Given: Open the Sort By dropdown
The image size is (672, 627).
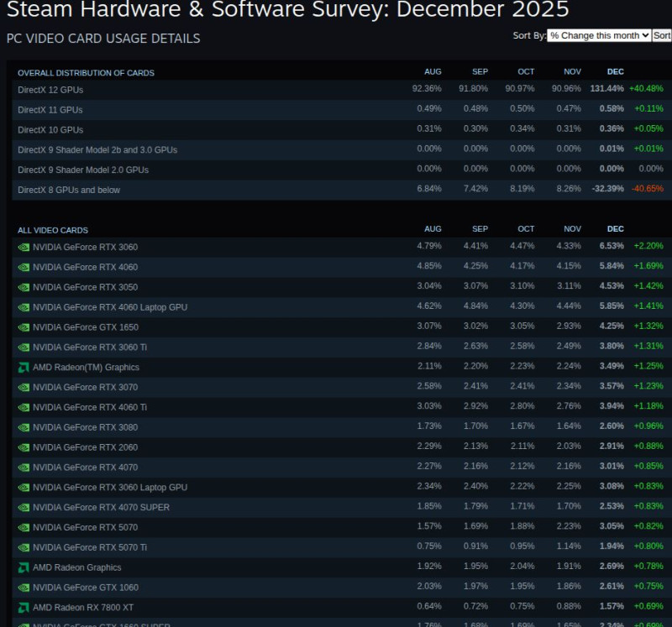Looking at the screenshot, I should click(x=599, y=35).
